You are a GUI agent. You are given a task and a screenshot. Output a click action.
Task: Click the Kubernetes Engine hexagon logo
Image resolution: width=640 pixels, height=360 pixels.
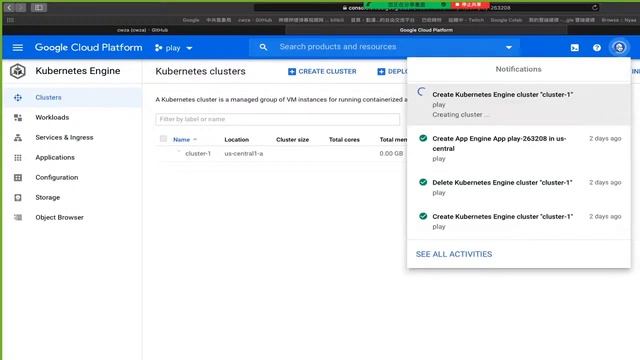[18, 71]
